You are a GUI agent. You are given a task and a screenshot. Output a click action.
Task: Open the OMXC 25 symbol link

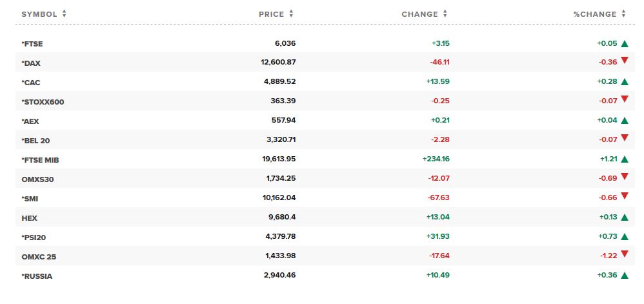(39, 257)
